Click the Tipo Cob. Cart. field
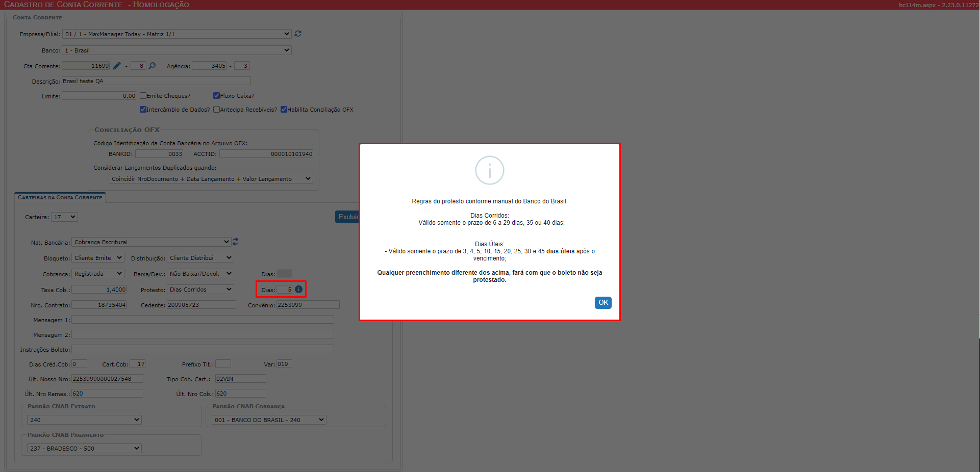Viewport: 980px width, 472px height. tap(241, 379)
